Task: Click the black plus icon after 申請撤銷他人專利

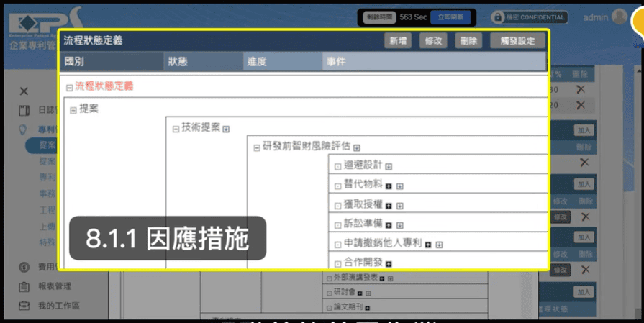Action: coord(428,245)
